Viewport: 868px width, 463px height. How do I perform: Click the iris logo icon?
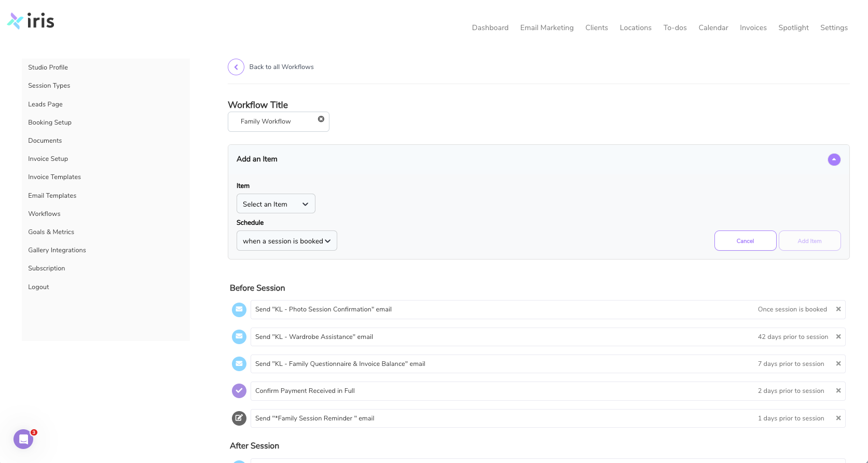16,21
